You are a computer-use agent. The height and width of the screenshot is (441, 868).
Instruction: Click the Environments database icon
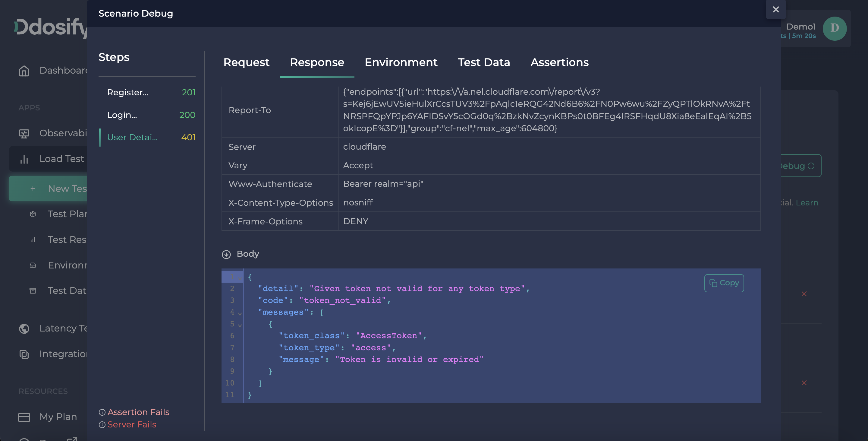point(33,265)
